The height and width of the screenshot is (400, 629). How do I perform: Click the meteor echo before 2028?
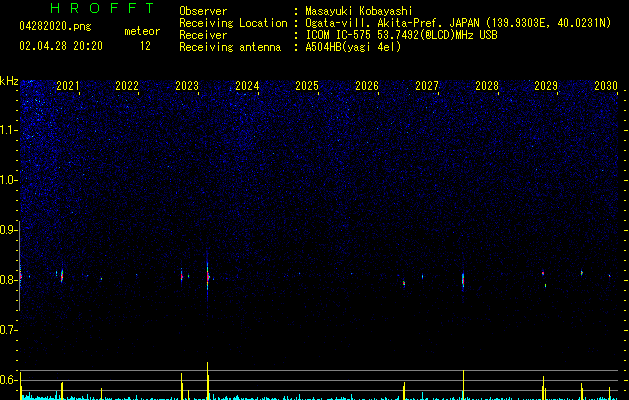463,280
